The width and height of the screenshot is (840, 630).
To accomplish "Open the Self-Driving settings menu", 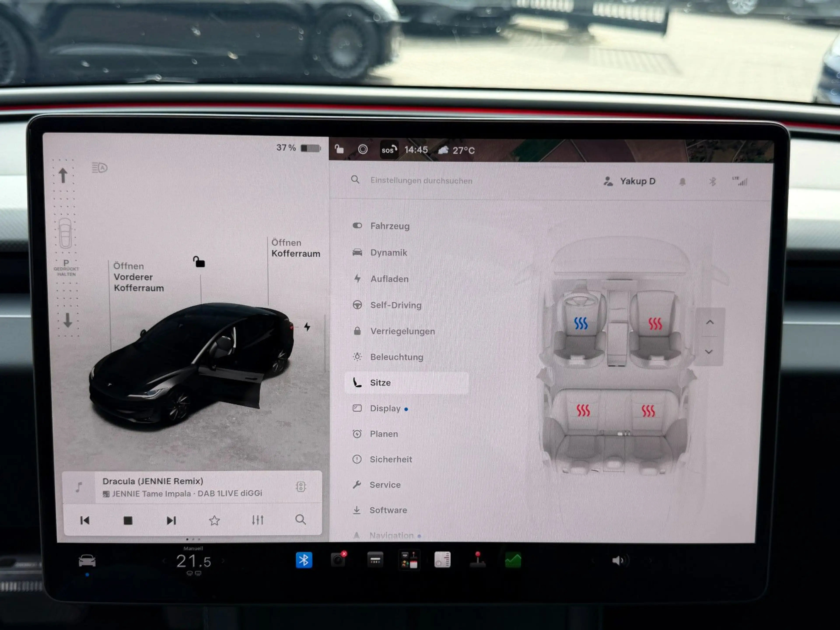I will (387, 305).
